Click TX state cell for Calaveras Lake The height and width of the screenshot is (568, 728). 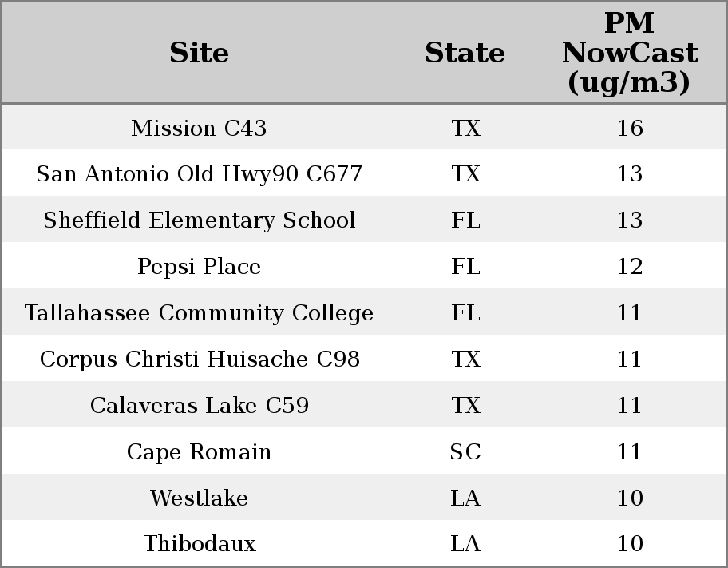click(x=465, y=405)
